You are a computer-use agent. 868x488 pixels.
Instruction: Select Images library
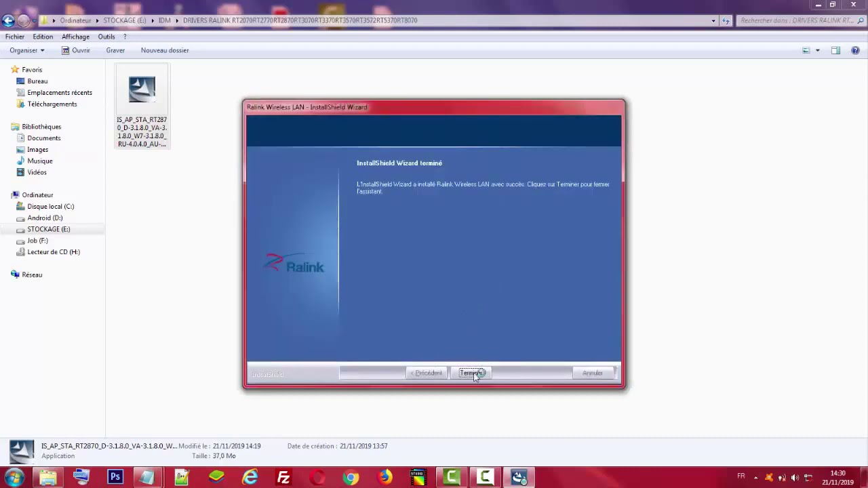38,150
